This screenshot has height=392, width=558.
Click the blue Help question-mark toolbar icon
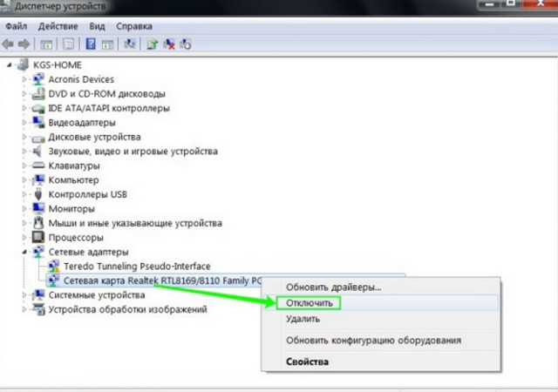(x=91, y=44)
